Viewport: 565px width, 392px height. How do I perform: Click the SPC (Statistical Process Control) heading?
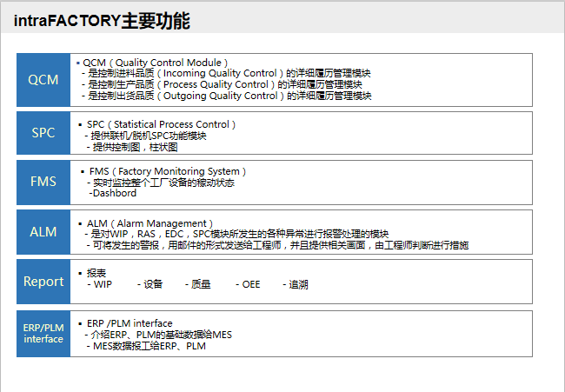point(161,124)
